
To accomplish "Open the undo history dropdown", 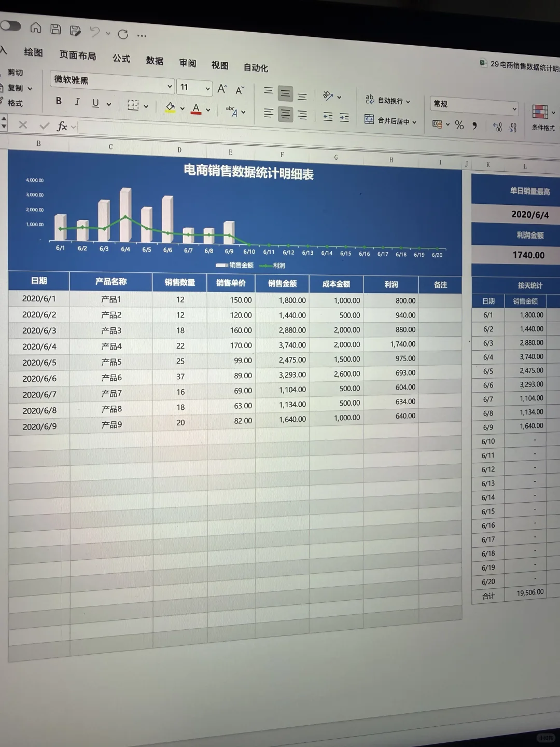I will pyautogui.click(x=108, y=34).
